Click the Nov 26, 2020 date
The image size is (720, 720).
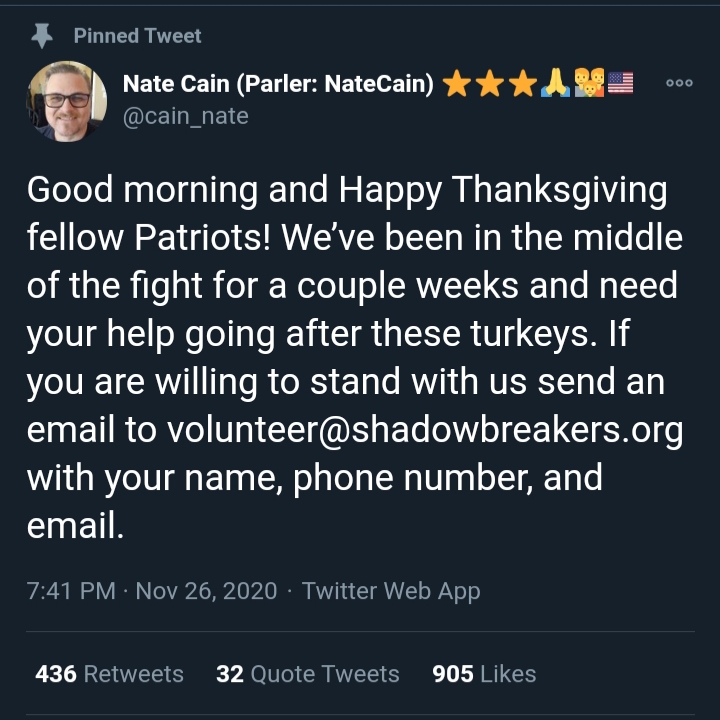point(206,591)
